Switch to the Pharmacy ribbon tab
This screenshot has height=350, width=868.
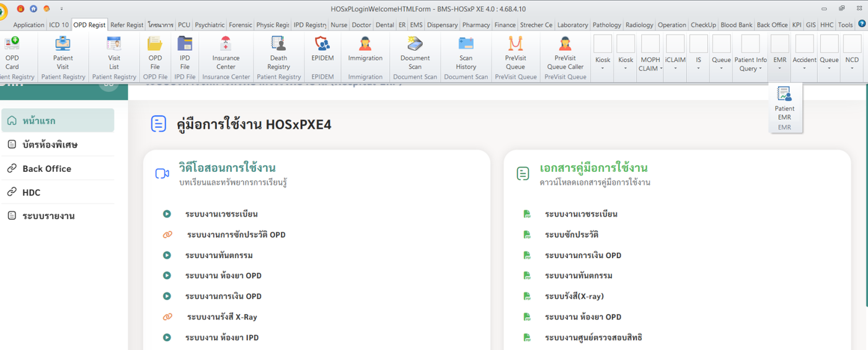click(476, 25)
